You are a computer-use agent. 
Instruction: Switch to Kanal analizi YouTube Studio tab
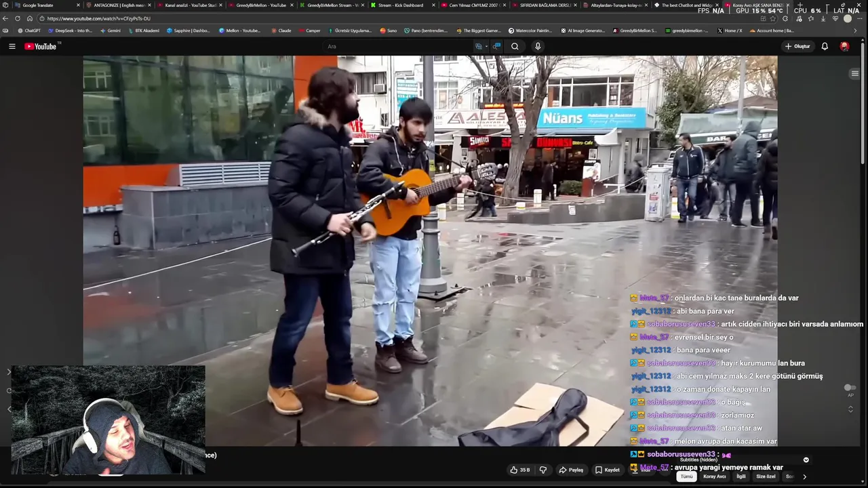tap(189, 5)
